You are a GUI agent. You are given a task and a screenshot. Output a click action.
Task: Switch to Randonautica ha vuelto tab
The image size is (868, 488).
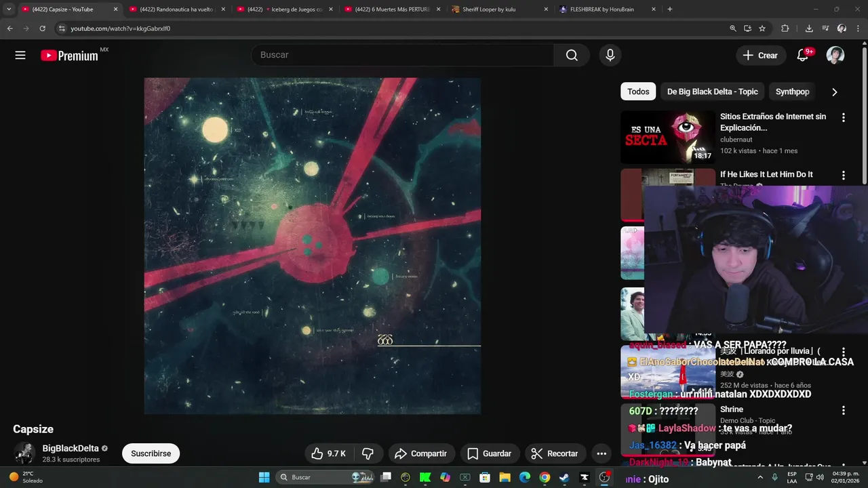click(176, 9)
